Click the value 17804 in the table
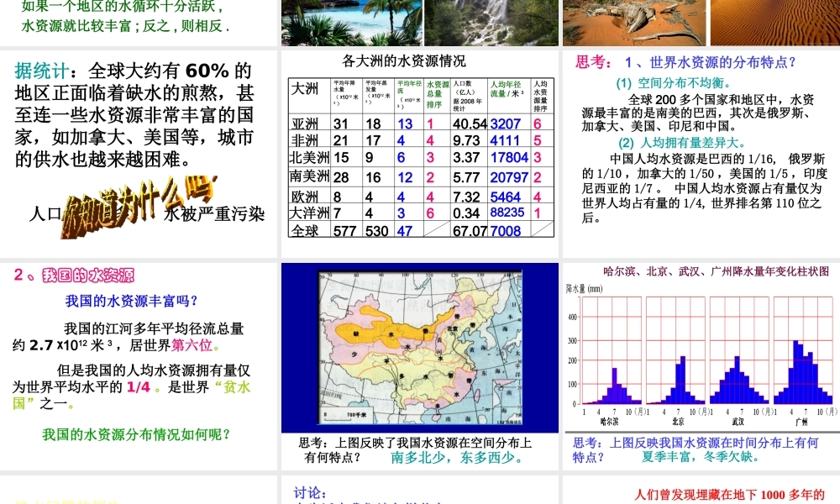 click(509, 157)
